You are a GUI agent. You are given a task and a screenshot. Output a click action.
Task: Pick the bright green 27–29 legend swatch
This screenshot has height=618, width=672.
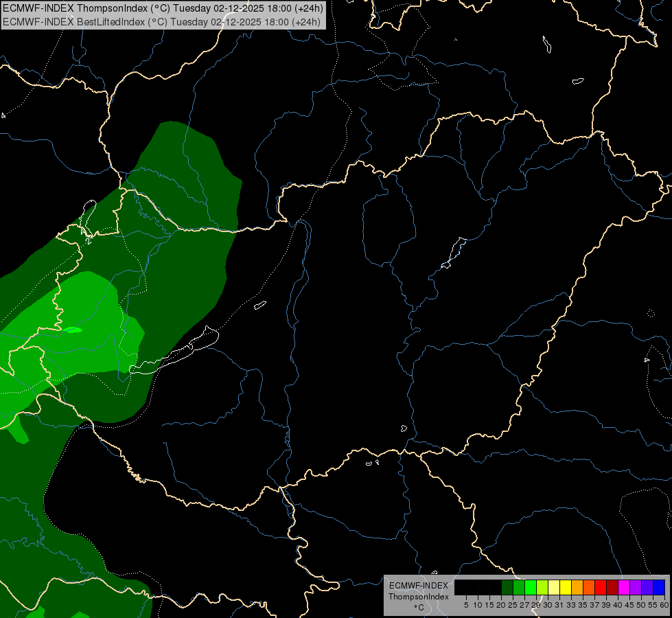tap(531, 587)
